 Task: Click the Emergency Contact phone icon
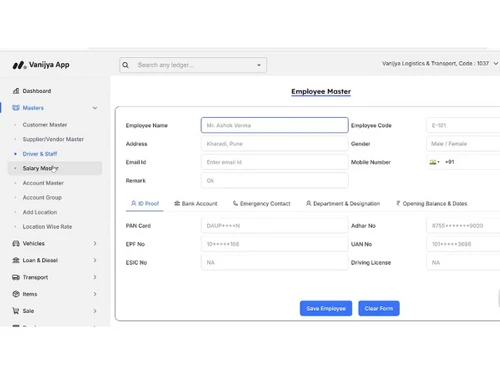(235, 203)
